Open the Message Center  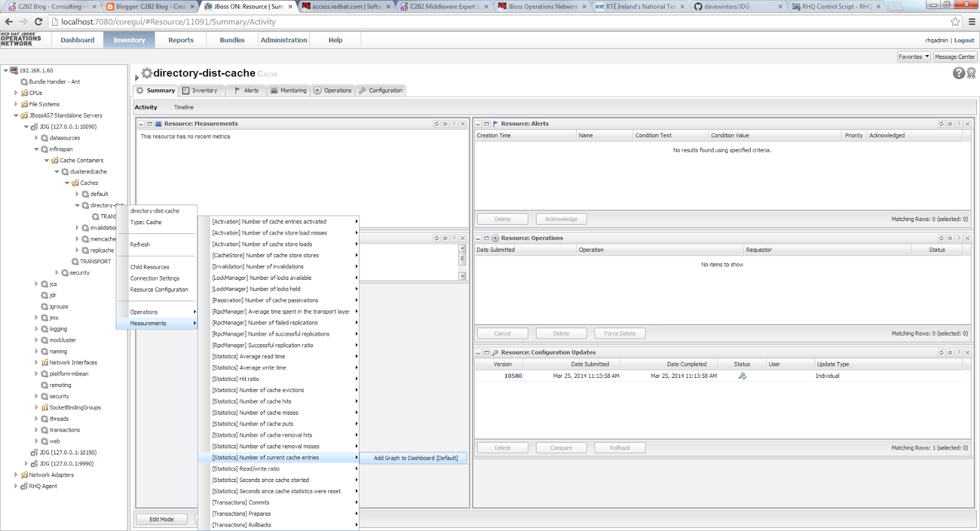pyautogui.click(x=955, y=57)
